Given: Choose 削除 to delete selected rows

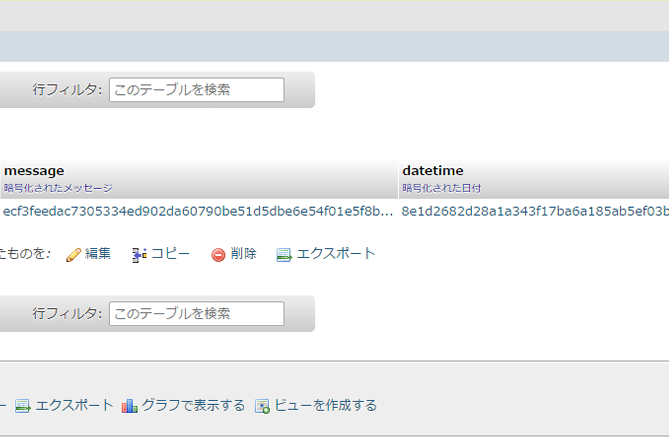Looking at the screenshot, I should (x=243, y=253).
